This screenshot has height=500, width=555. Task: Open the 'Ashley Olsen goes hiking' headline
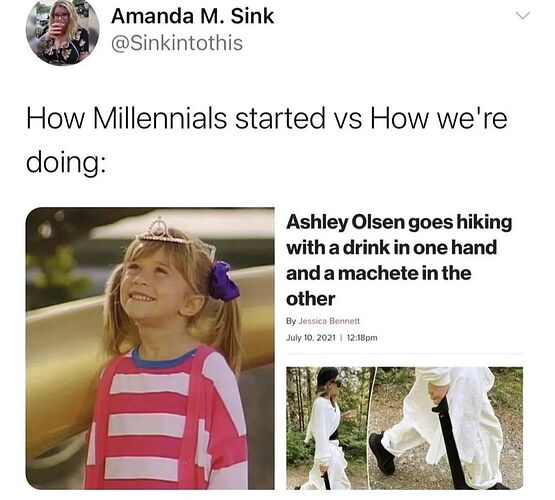point(399,260)
